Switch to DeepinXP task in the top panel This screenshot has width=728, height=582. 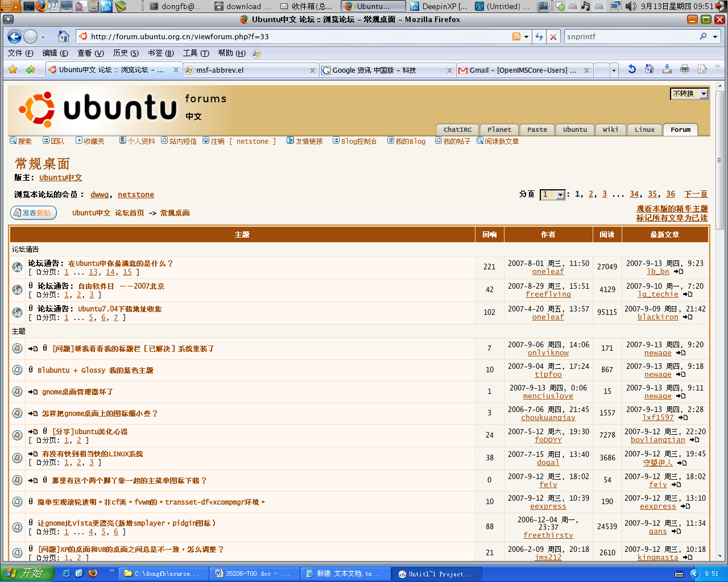click(x=440, y=6)
